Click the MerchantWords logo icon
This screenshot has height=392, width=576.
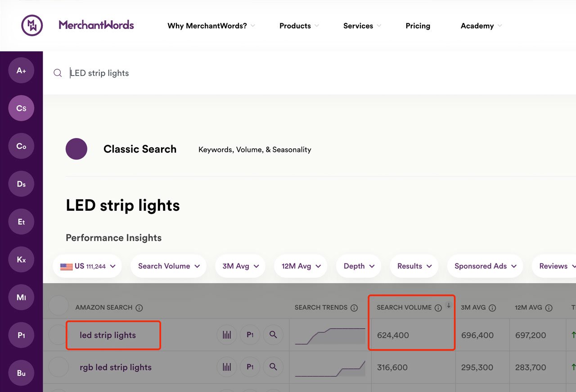pos(32,25)
